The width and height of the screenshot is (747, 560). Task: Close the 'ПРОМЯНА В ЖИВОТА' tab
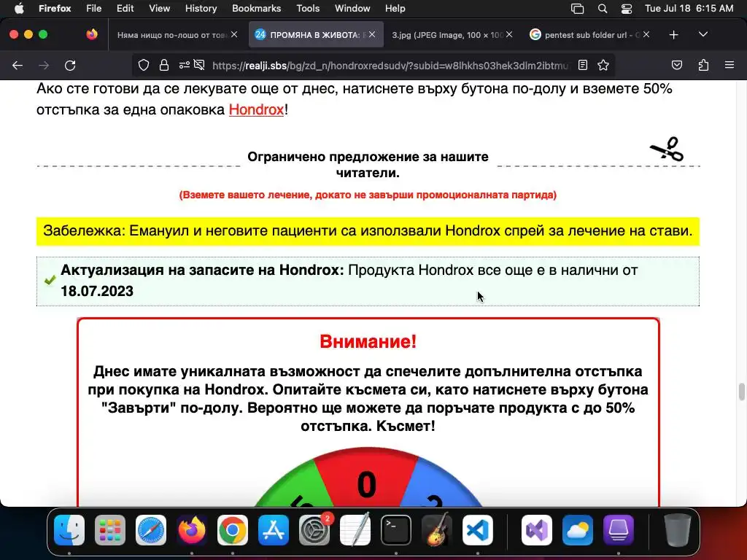click(372, 34)
